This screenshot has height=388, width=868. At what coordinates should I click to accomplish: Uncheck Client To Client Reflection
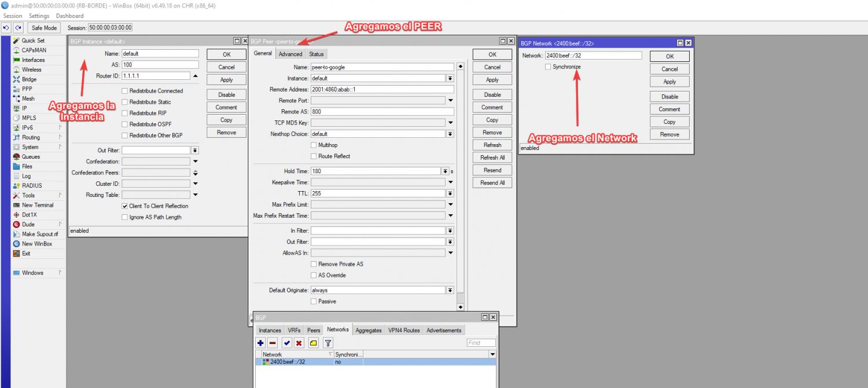(x=124, y=206)
